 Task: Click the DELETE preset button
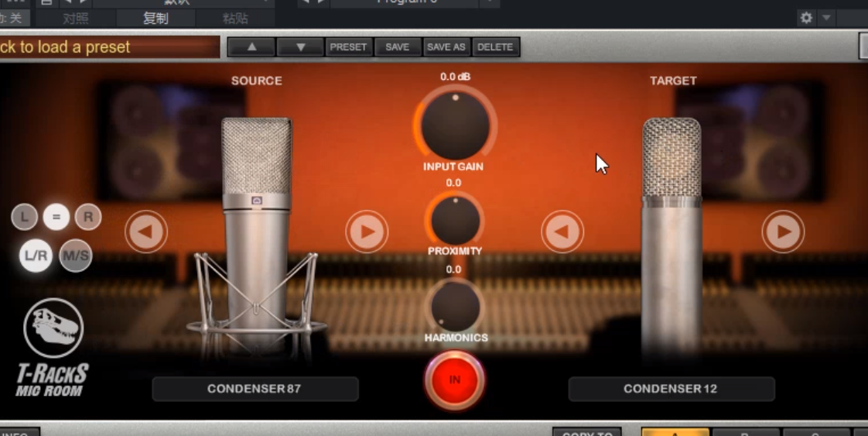[495, 47]
